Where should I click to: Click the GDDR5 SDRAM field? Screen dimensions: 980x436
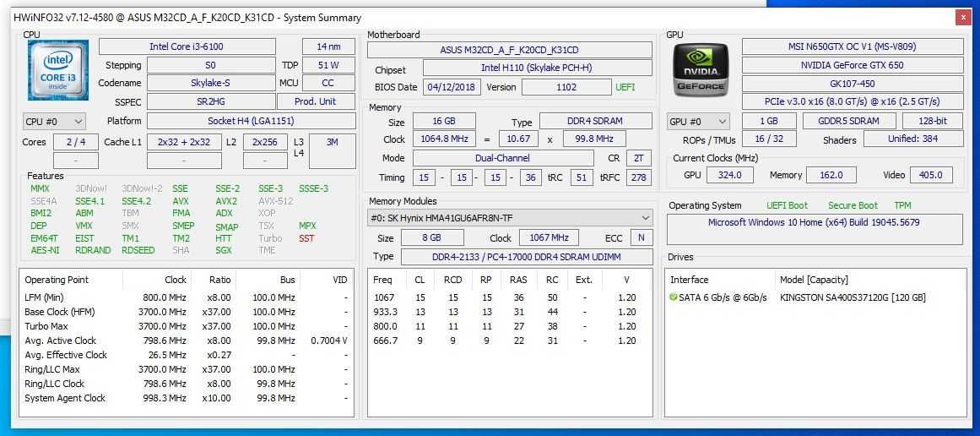(849, 122)
